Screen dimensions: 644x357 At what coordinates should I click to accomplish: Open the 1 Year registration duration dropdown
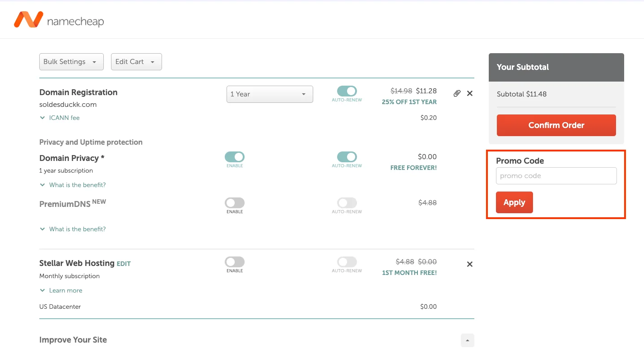(269, 94)
